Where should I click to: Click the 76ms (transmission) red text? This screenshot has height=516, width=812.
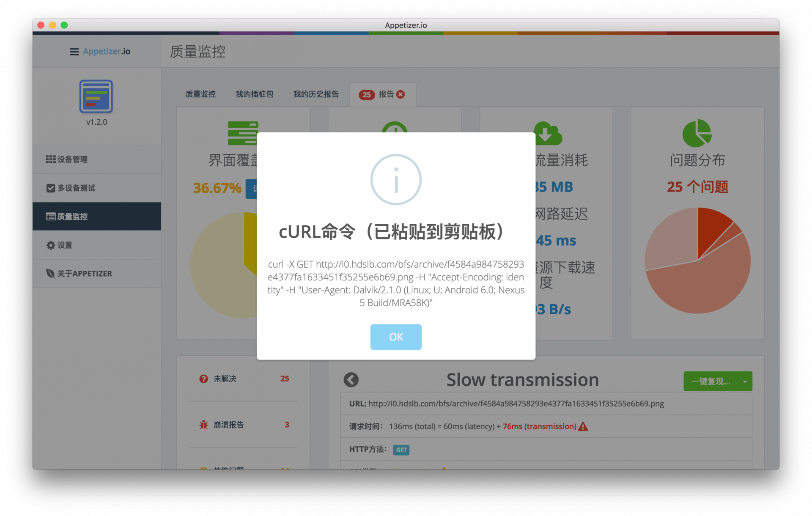(x=539, y=426)
